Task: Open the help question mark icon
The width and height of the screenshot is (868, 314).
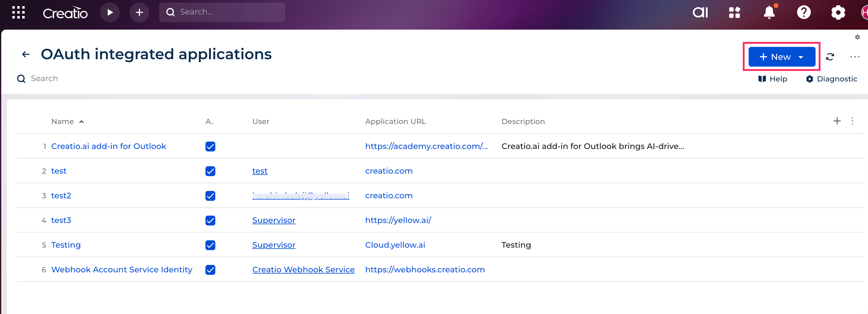Action: (803, 12)
